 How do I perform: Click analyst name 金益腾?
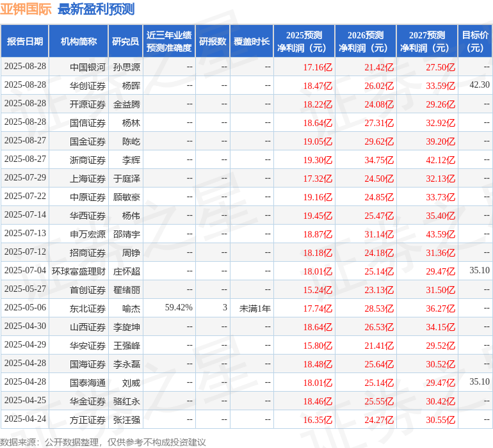[126, 104]
